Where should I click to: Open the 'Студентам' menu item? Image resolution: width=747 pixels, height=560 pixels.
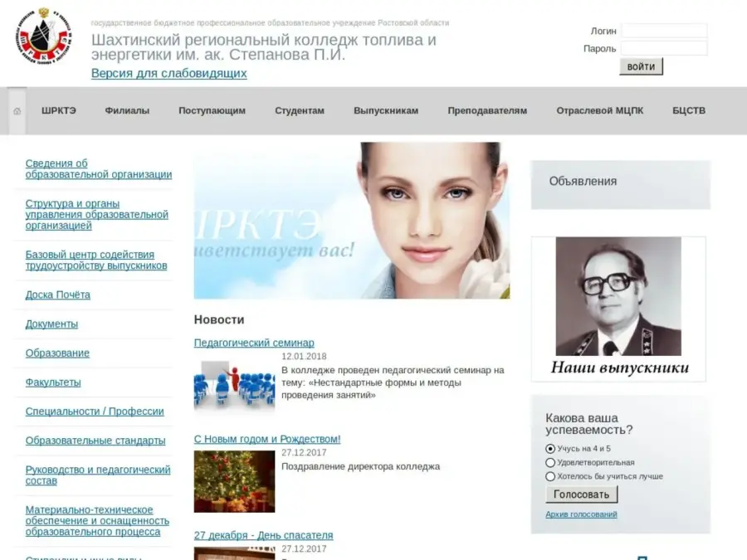coord(300,111)
